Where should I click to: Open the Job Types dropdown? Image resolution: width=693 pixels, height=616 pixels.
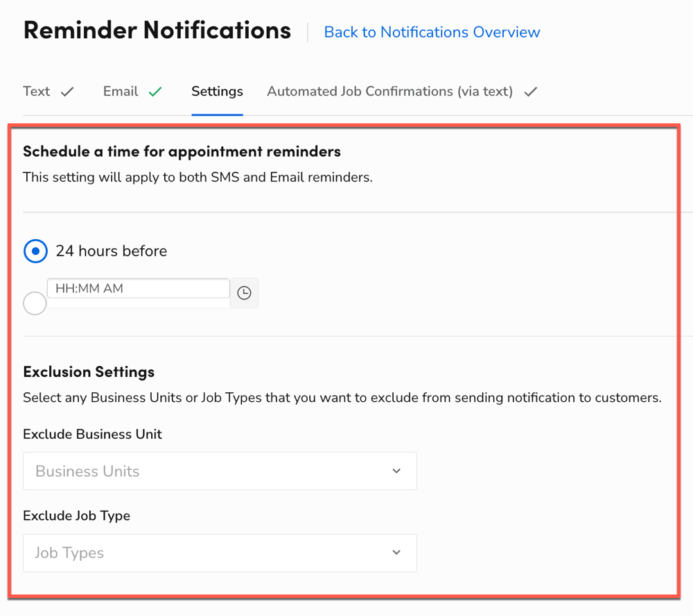(x=220, y=552)
